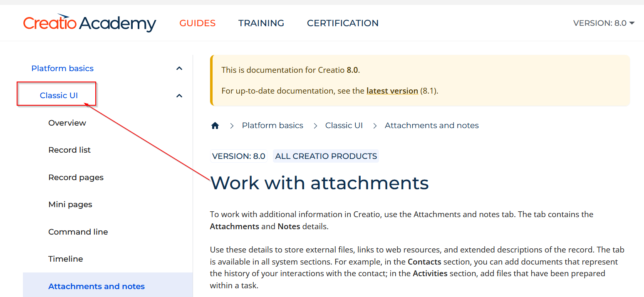The width and height of the screenshot is (644, 297).
Task: Click the ALL CREATIO PRODUCTS badge
Action: 326,156
